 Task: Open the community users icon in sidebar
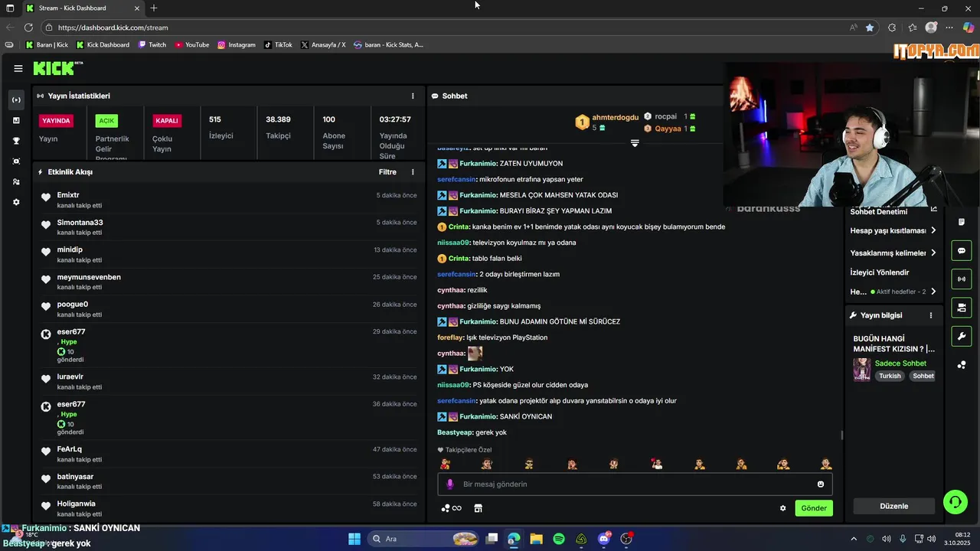[x=16, y=182]
